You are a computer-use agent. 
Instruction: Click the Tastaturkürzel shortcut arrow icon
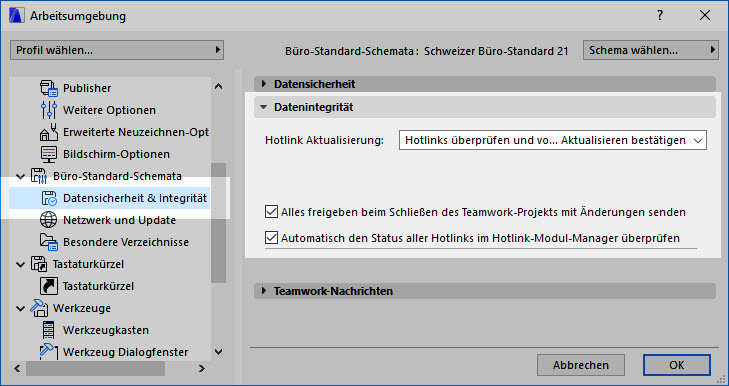click(x=48, y=286)
